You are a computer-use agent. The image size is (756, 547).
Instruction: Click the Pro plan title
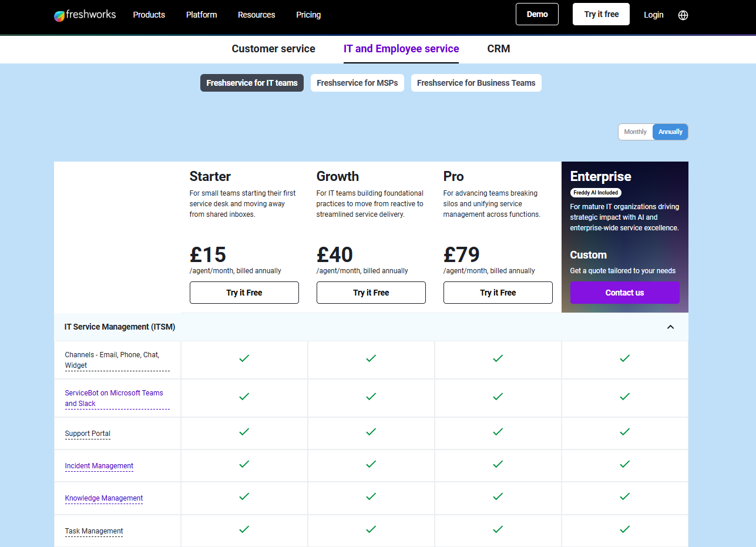453,176
